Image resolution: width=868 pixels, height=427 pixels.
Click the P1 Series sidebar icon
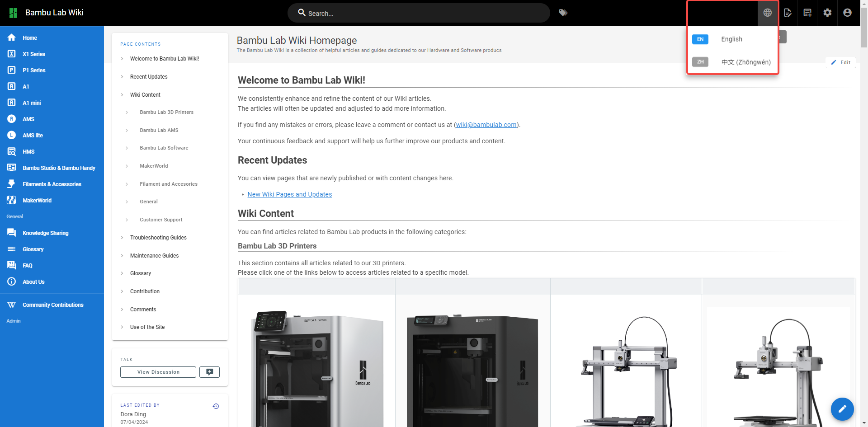(x=12, y=70)
